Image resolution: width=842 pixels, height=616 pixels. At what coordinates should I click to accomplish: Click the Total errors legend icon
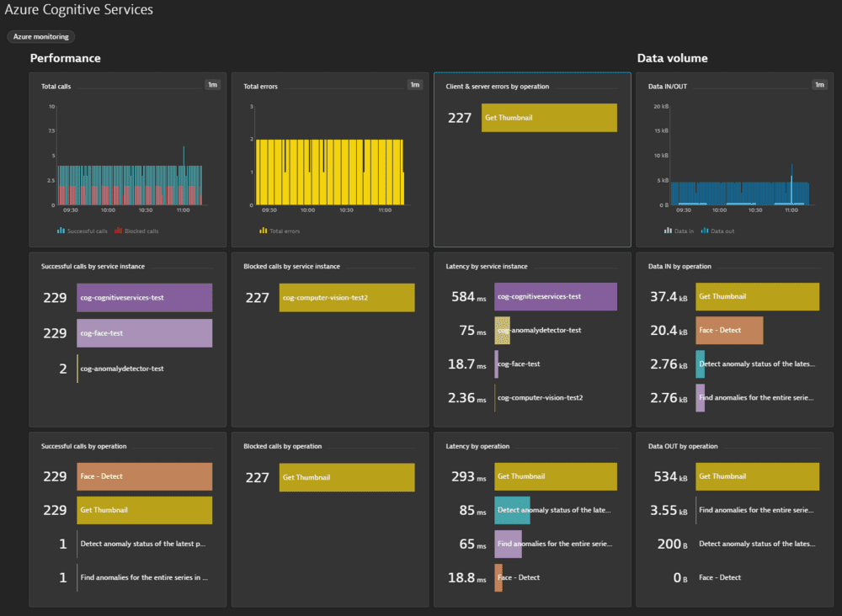click(264, 231)
